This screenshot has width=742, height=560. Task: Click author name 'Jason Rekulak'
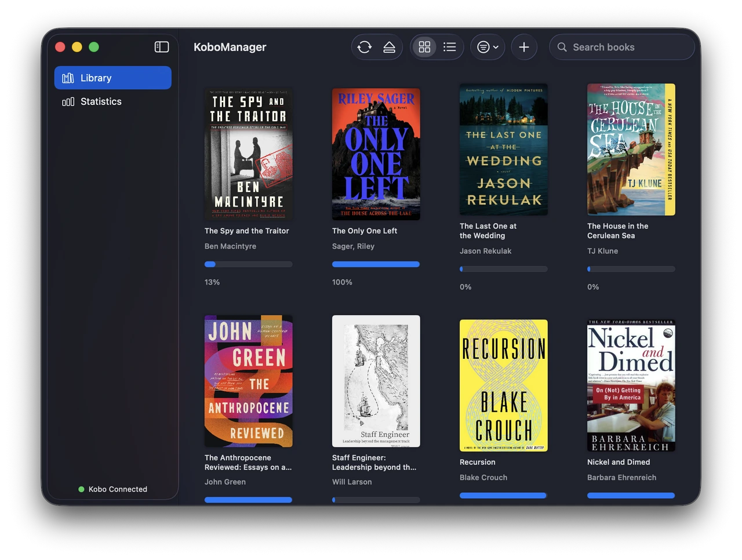coord(486,251)
